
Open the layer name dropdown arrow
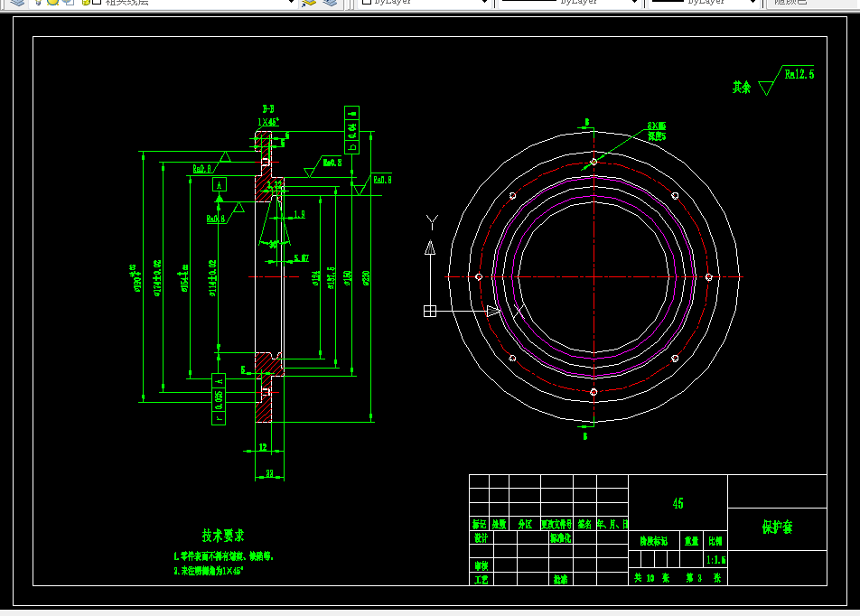pyautogui.click(x=291, y=2)
